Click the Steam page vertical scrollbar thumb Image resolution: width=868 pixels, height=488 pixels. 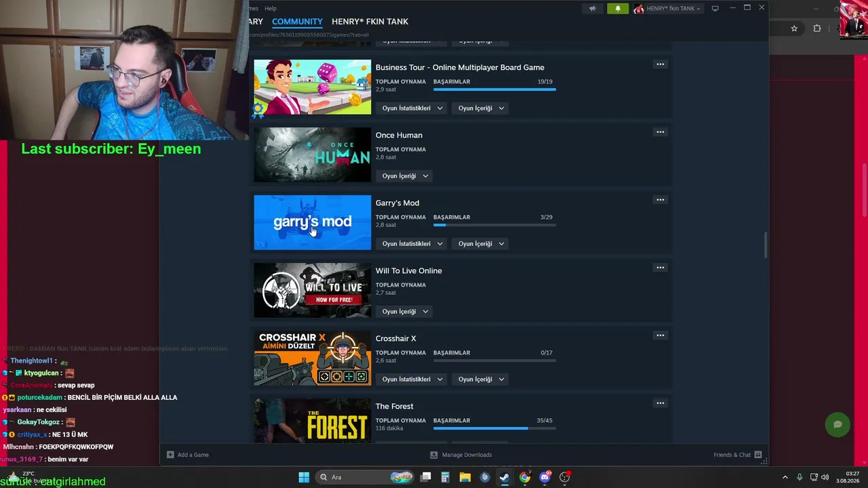[766, 245]
